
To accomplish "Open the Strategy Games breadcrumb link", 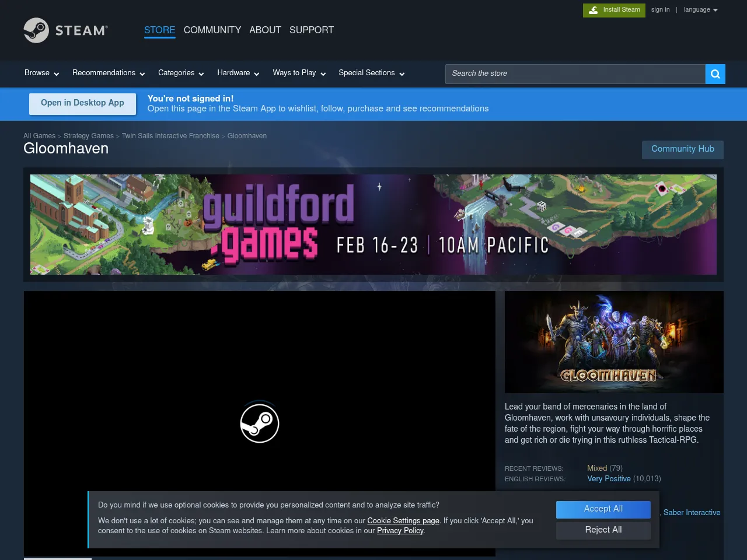I will (x=89, y=136).
